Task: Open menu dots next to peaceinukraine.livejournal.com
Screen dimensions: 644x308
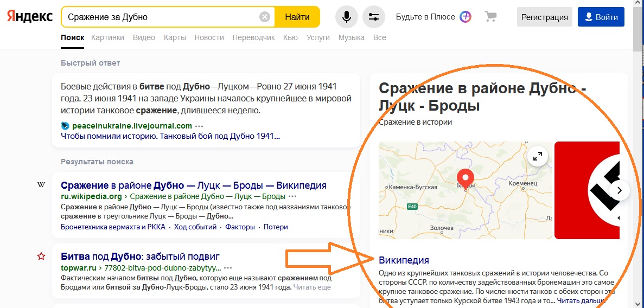Action: pos(199,126)
